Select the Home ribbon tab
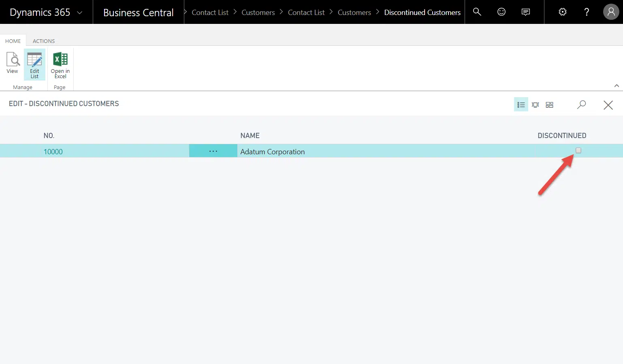The width and height of the screenshot is (623, 364). tap(13, 41)
